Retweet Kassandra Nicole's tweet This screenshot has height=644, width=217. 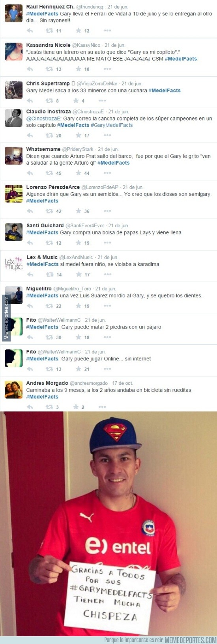[x=49, y=69]
